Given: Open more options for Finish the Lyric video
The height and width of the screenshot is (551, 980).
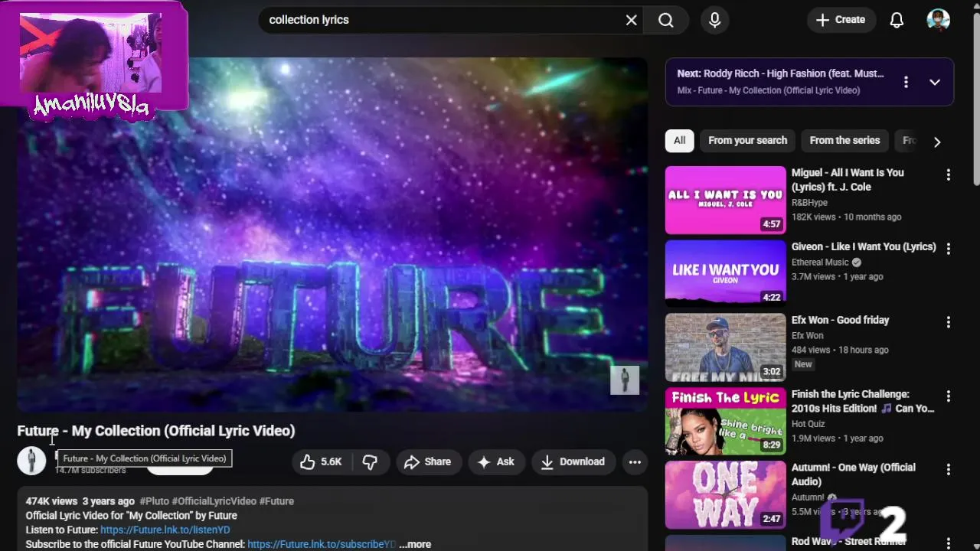Looking at the screenshot, I should pyautogui.click(x=948, y=396).
